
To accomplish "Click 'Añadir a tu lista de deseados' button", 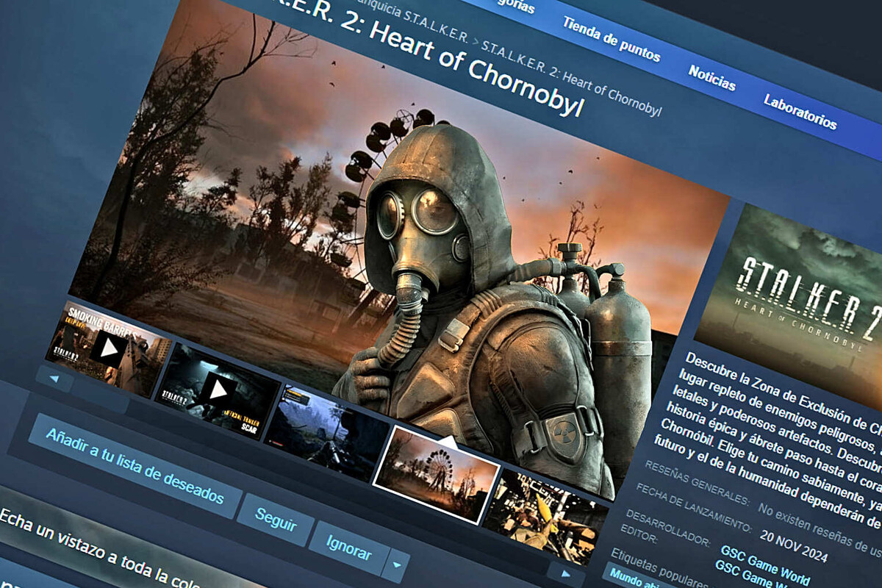I will pos(135,466).
